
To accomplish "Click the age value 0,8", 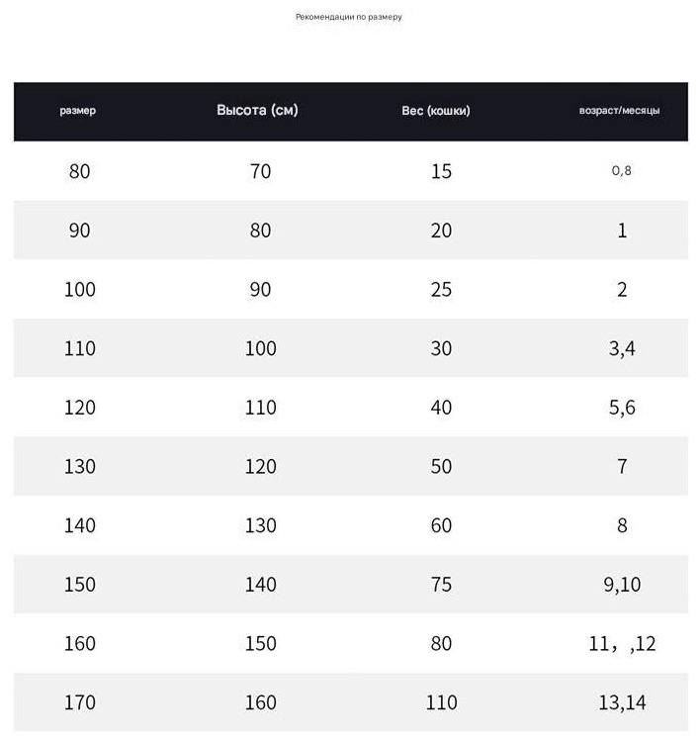I will tap(622, 170).
